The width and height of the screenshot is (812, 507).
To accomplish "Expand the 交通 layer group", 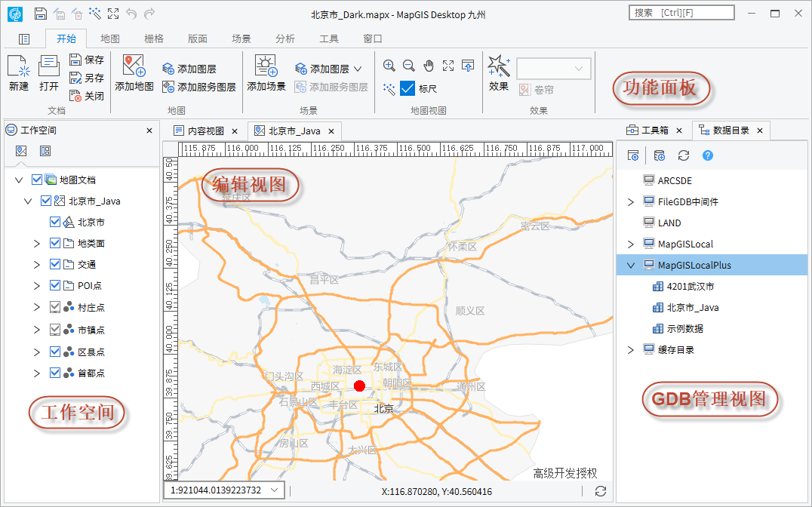I will [36, 265].
